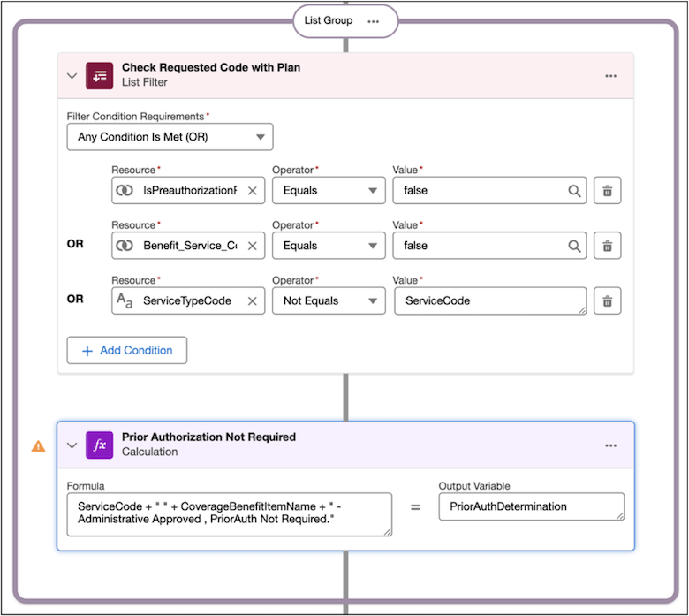This screenshot has width=689, height=616.
Task: Open options menu for Check Requested Code element
Action: [610, 76]
